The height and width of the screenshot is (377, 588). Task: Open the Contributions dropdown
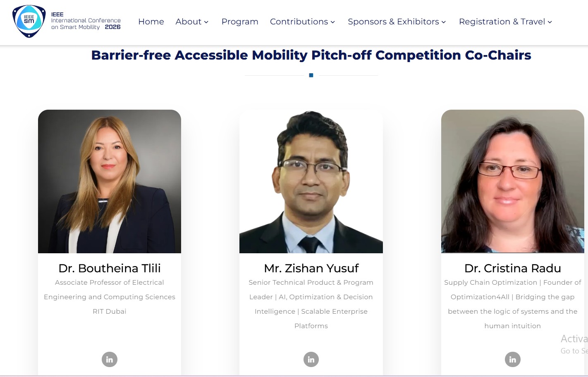click(302, 22)
